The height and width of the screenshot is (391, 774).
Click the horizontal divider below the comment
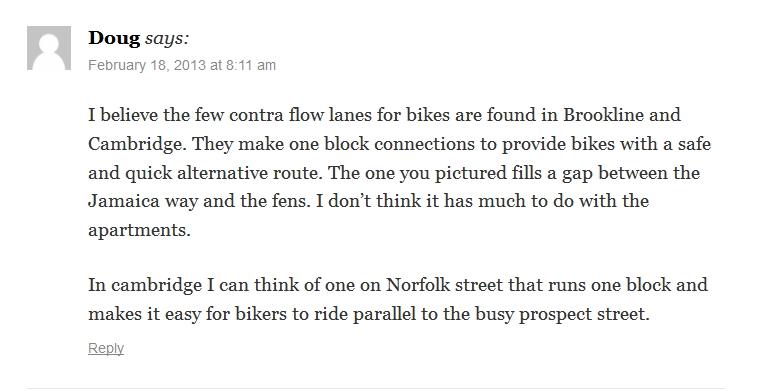376,388
